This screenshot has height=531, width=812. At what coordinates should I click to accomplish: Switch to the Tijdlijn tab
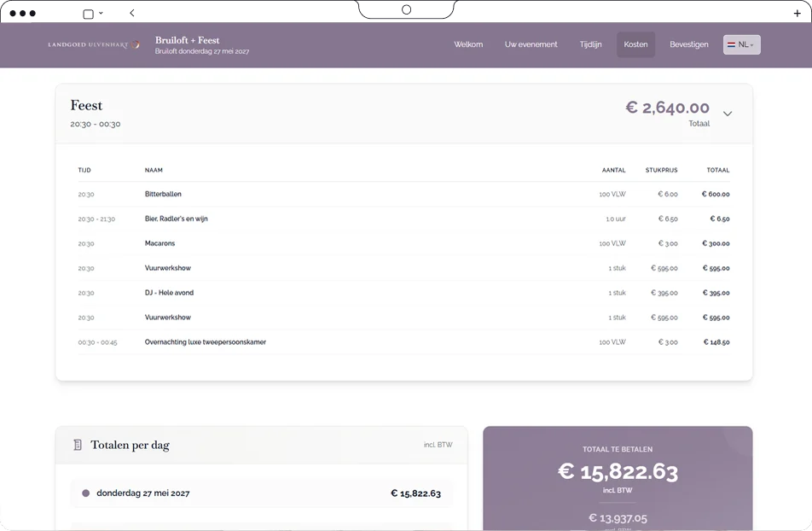tap(591, 44)
